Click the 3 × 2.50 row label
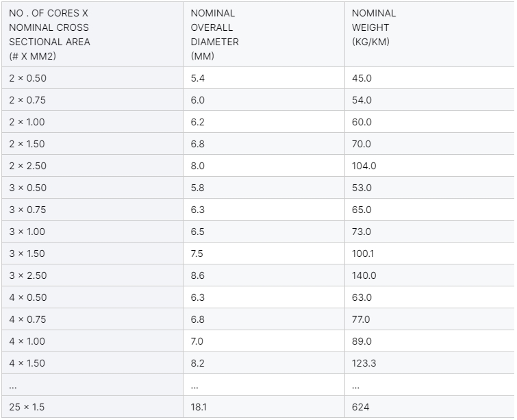 (28, 275)
